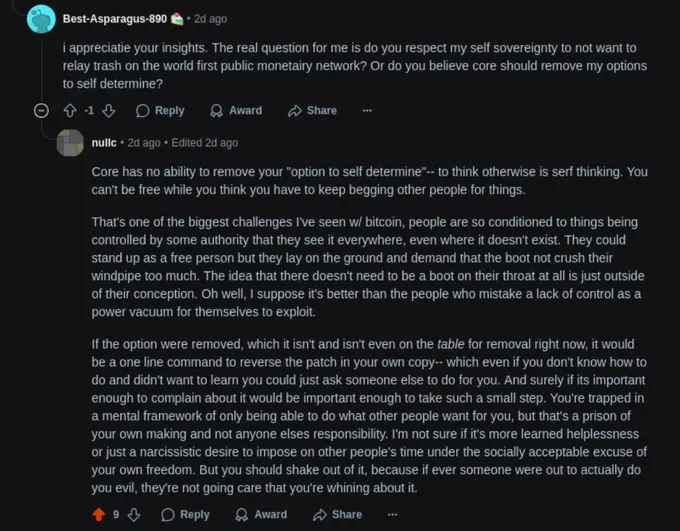
Task: Open the ellipsis menu on nullc's comment
Action: 392,515
